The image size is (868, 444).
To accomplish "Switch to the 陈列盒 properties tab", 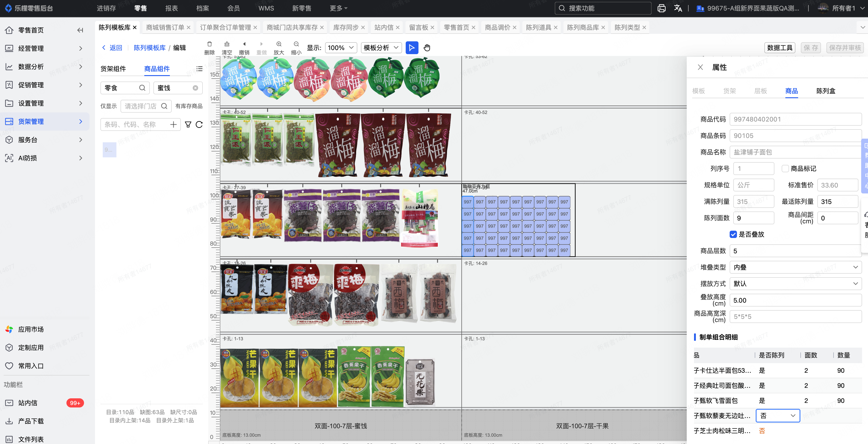I will tap(826, 91).
